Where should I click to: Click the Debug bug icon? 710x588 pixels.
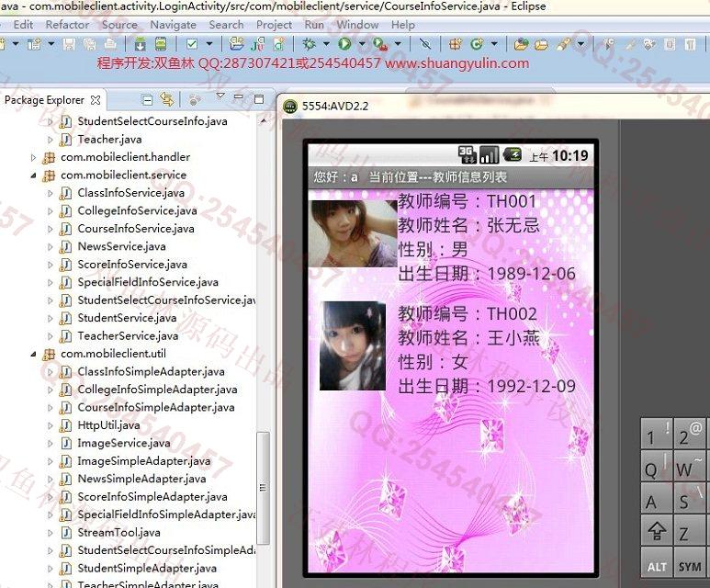tap(310, 44)
